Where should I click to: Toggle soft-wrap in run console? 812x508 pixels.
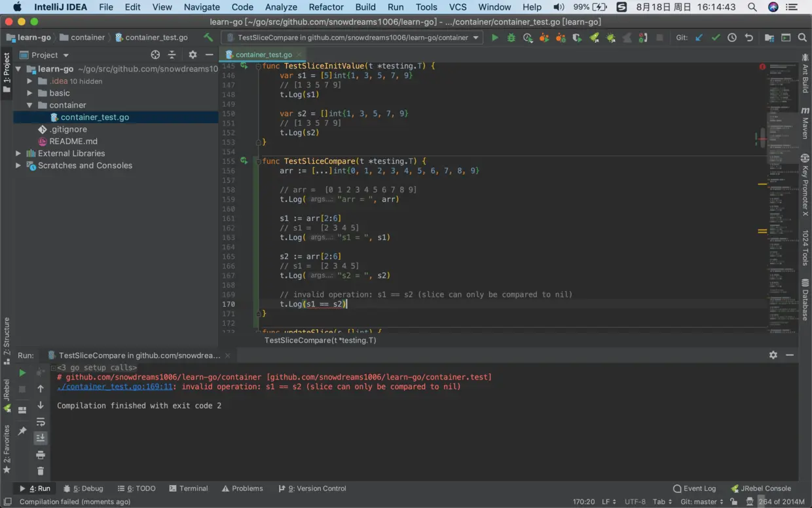(41, 421)
